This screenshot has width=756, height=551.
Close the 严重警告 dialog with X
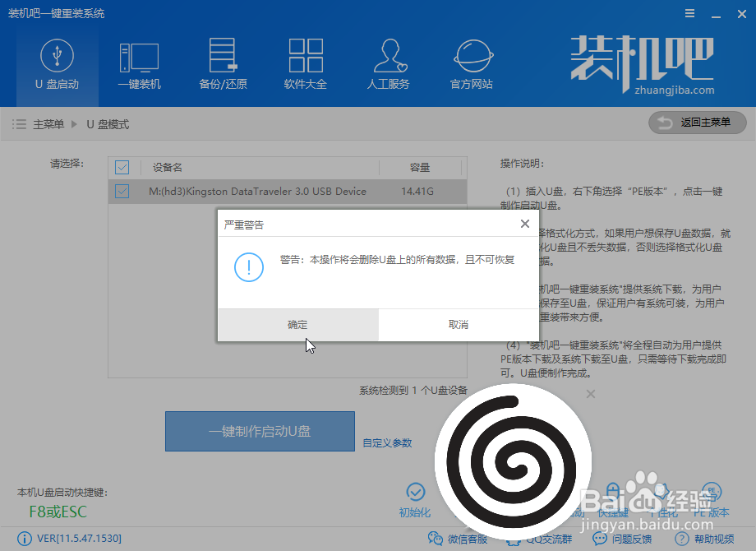(x=525, y=224)
